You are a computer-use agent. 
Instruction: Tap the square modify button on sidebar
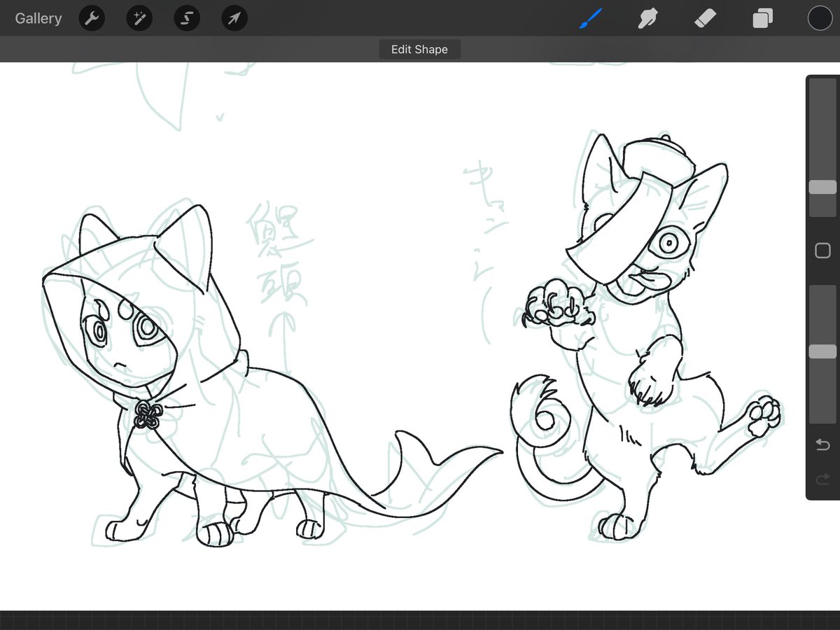click(822, 251)
